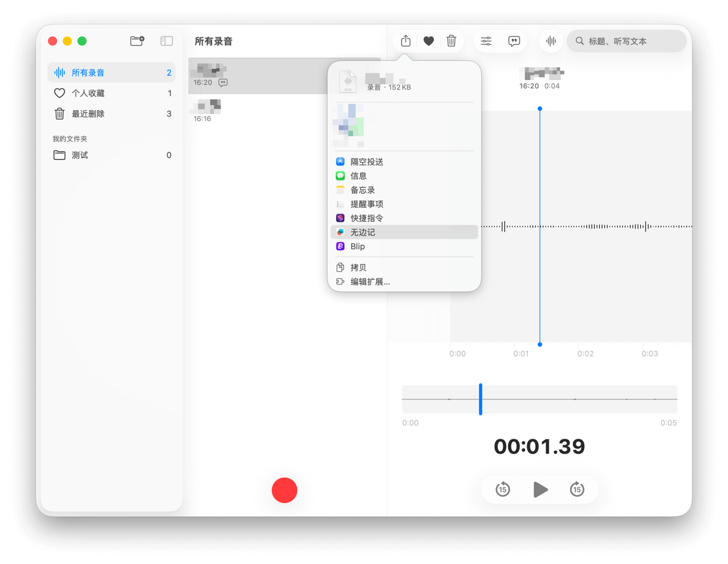The height and width of the screenshot is (564, 728).
Task: Select 无边记 from share menu
Action: (363, 232)
